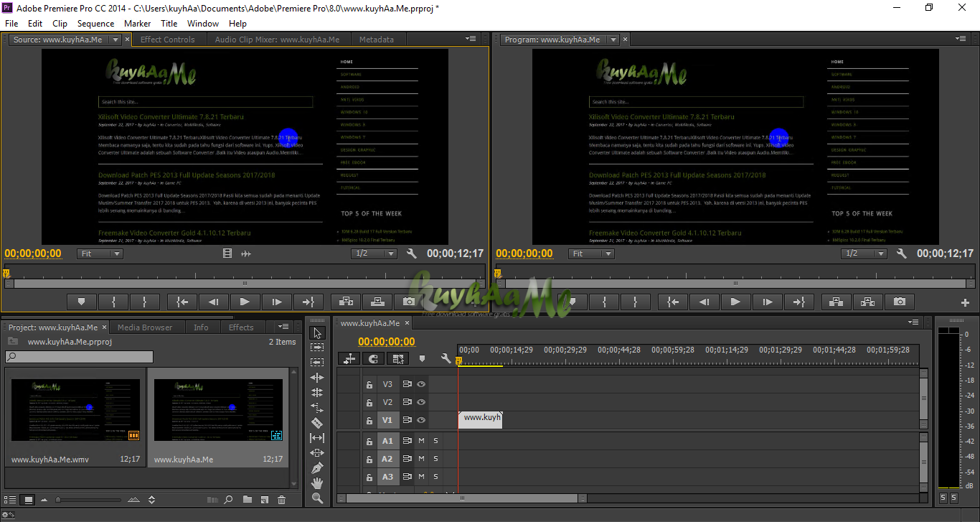
Task: Toggle V1 track output eye
Action: point(421,420)
